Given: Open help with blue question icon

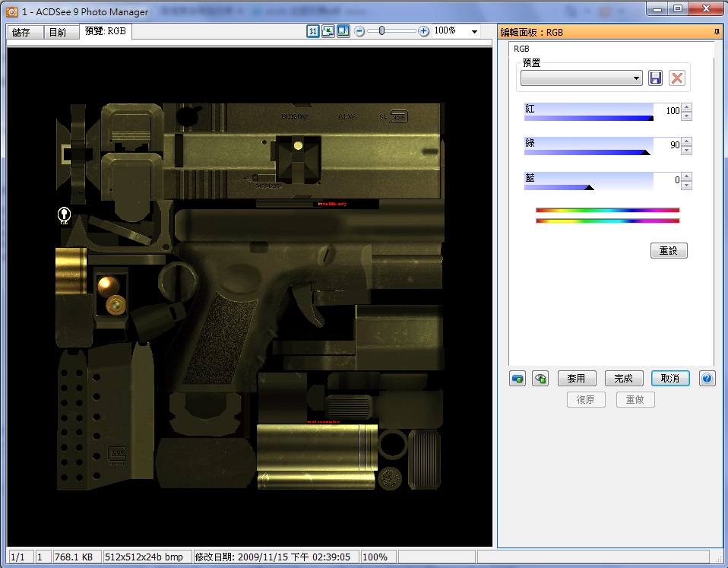Looking at the screenshot, I should point(707,379).
